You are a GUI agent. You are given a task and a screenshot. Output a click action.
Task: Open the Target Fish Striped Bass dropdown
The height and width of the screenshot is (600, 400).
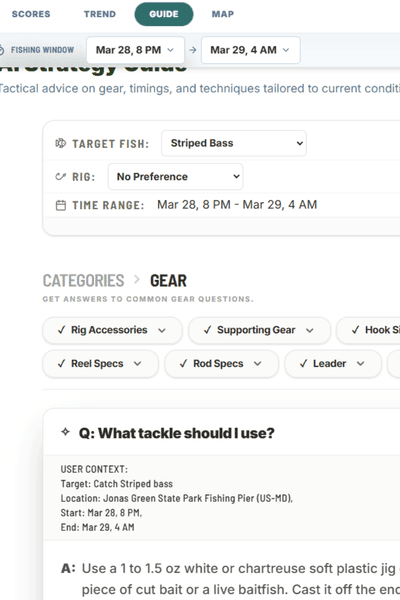point(233,143)
